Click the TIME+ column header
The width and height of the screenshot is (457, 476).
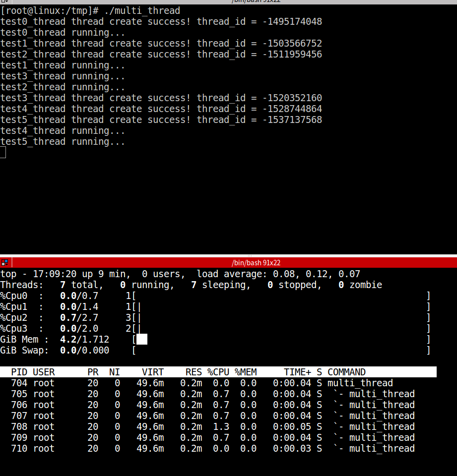(297, 372)
